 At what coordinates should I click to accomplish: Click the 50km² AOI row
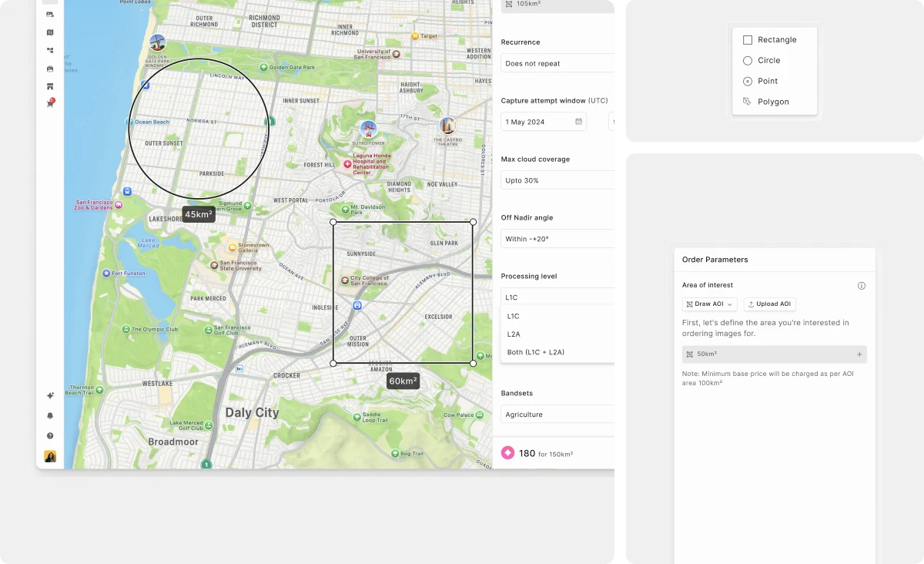pyautogui.click(x=775, y=354)
